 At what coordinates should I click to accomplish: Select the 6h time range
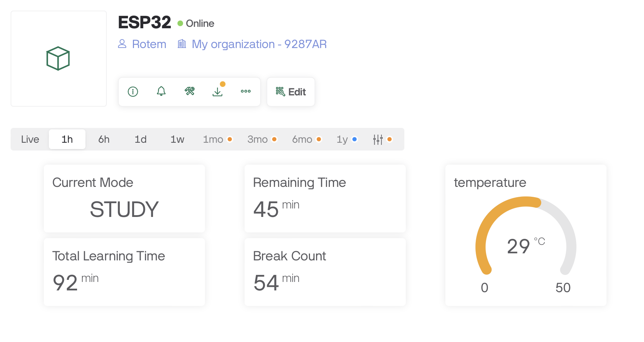104,139
